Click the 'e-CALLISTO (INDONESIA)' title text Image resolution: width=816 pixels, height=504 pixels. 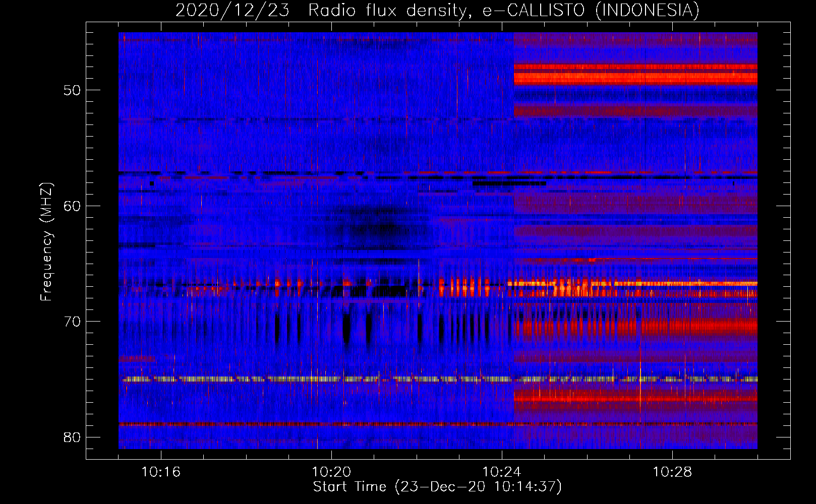point(591,10)
